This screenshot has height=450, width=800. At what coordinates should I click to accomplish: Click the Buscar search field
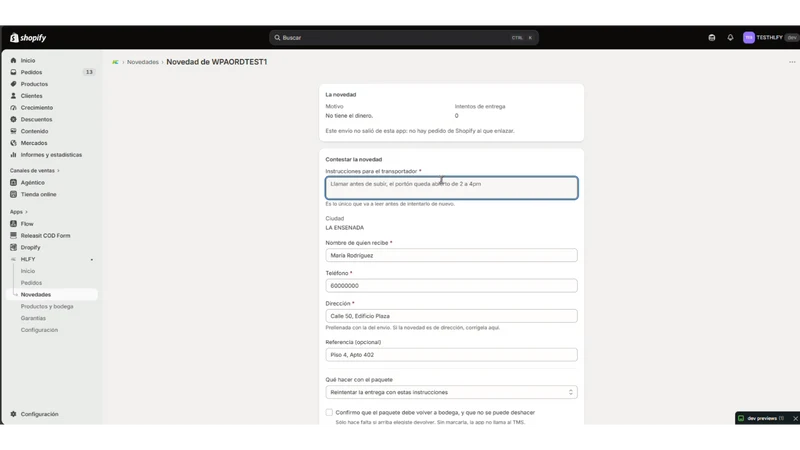point(404,38)
